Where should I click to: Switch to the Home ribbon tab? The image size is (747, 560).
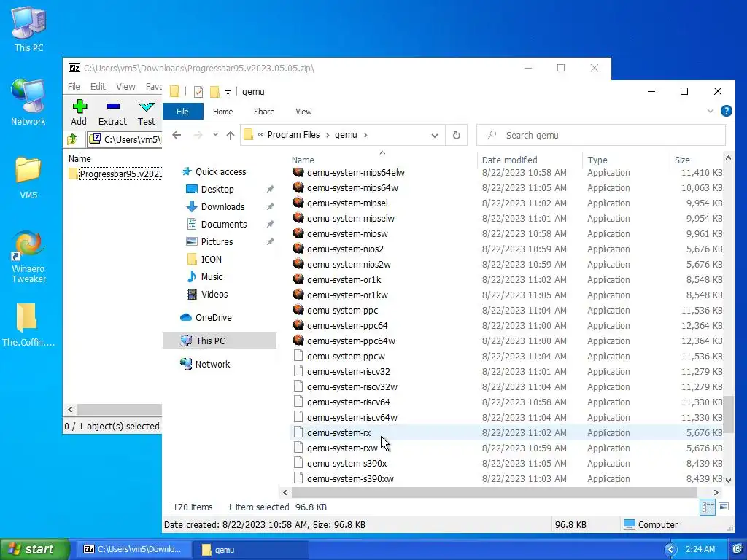[223, 112]
